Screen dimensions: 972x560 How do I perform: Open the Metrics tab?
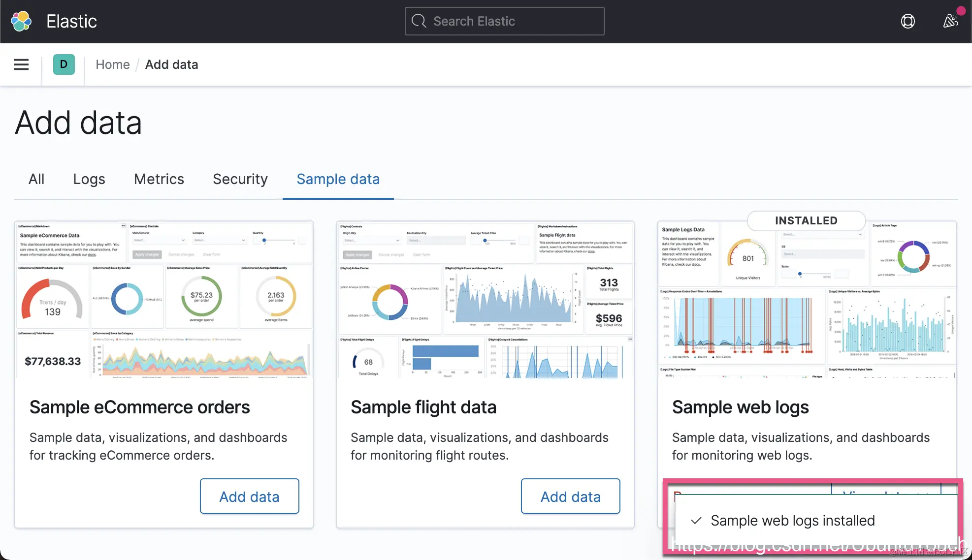click(159, 179)
